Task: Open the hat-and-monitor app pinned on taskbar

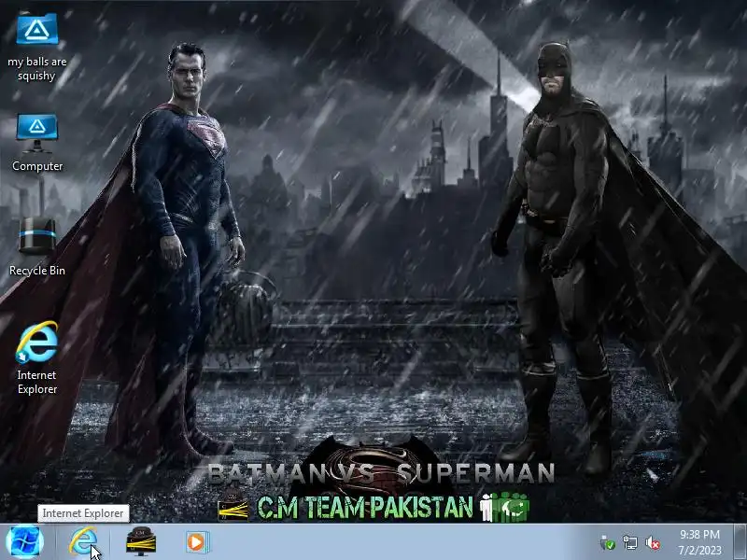Action: 141,542
